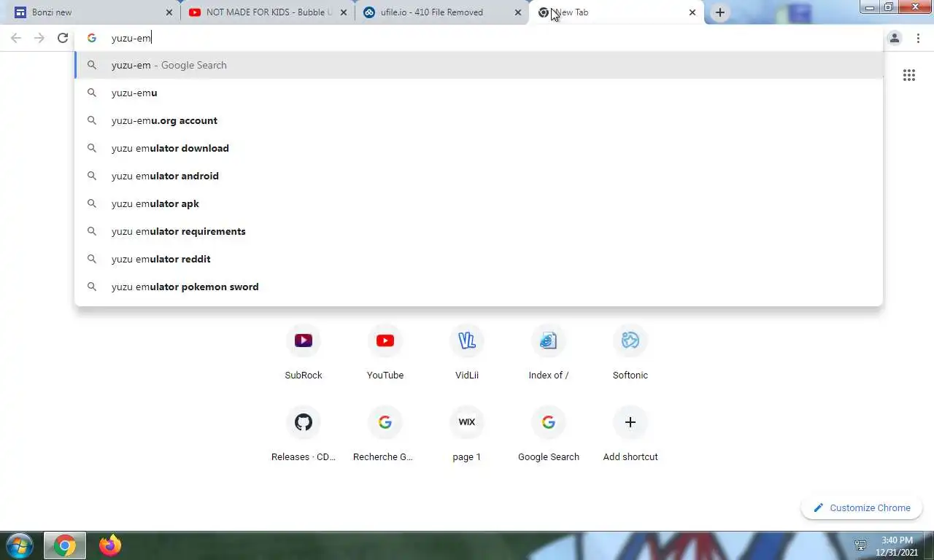Click the Customize Chrome button
The width and height of the screenshot is (934, 560).
(x=862, y=507)
